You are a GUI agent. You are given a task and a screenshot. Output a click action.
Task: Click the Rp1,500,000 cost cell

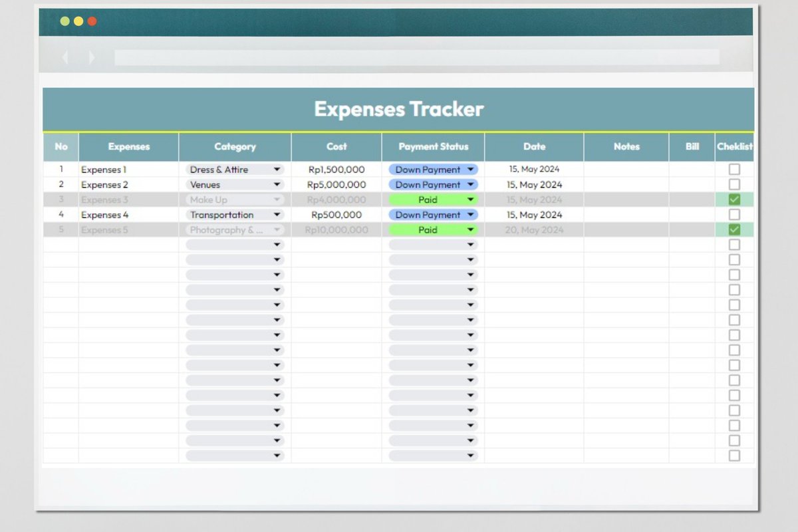pos(336,170)
